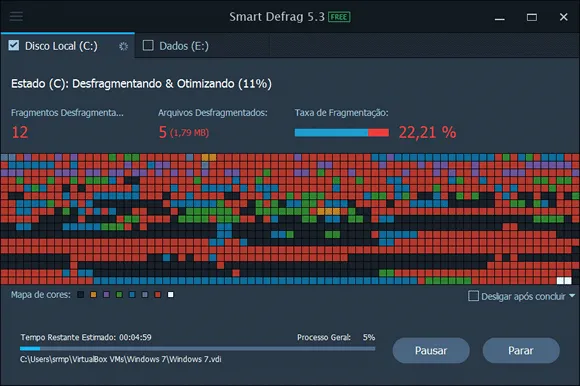This screenshot has width=580, height=386.
Task: Select the blue color map swatch
Action: (x=132, y=295)
